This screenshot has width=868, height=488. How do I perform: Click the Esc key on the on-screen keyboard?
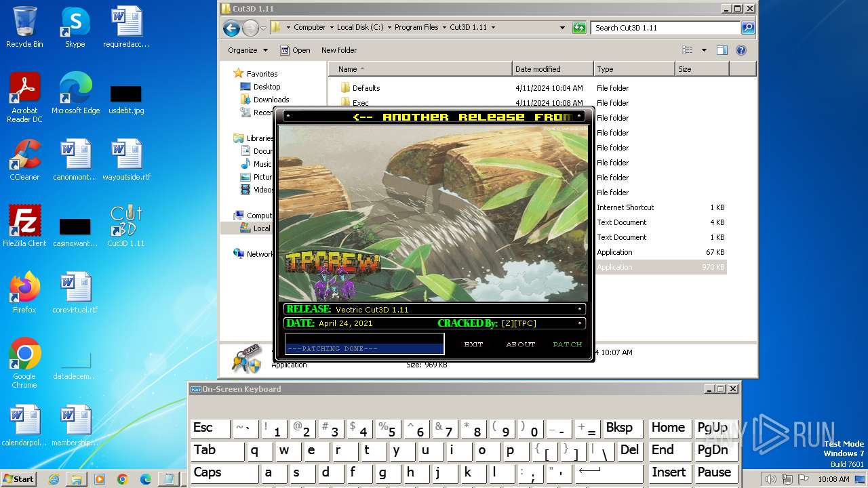[209, 428]
